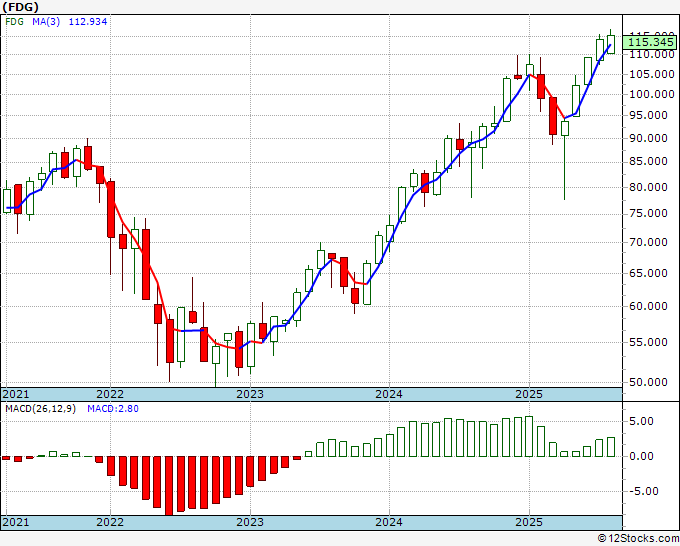Image resolution: width=680 pixels, height=546 pixels.
Task: Select 2024 on the price chart time axis
Action: (x=389, y=394)
